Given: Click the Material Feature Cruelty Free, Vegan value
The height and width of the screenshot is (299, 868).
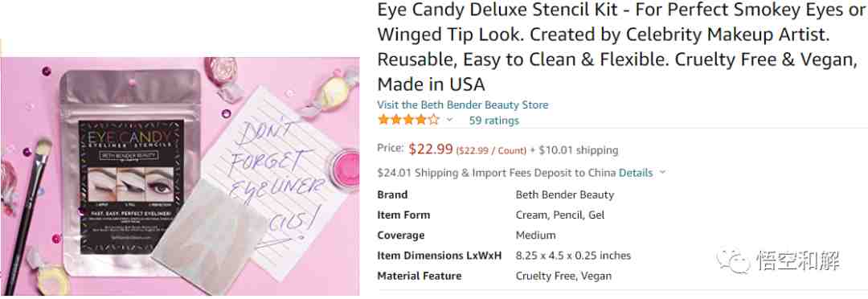Looking at the screenshot, I should [563, 276].
